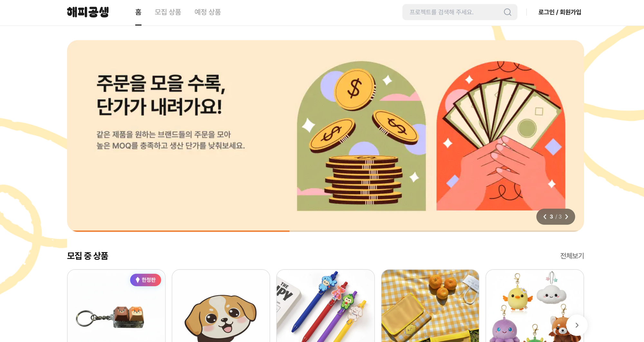Open the 모집 상품 tab
This screenshot has width=644, height=342.
(168, 12)
